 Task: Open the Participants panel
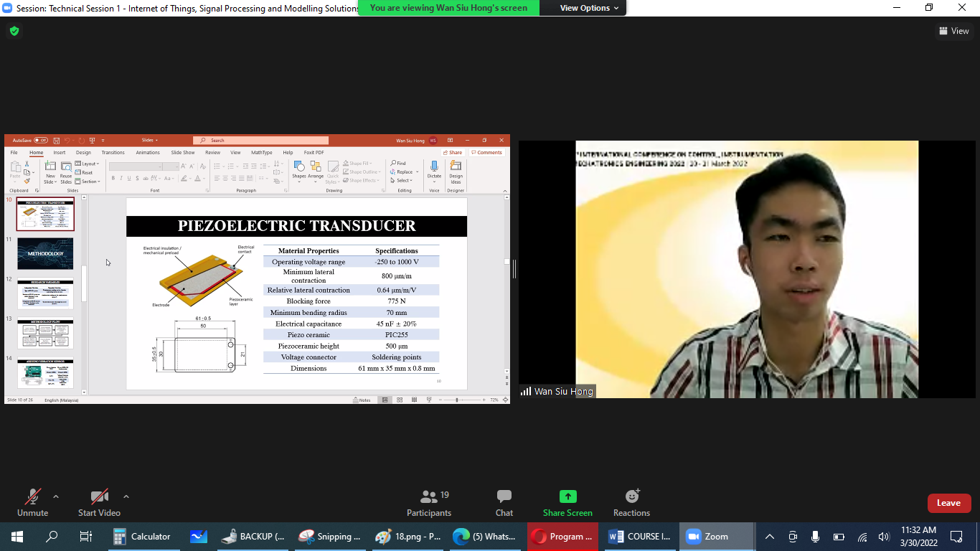(428, 502)
